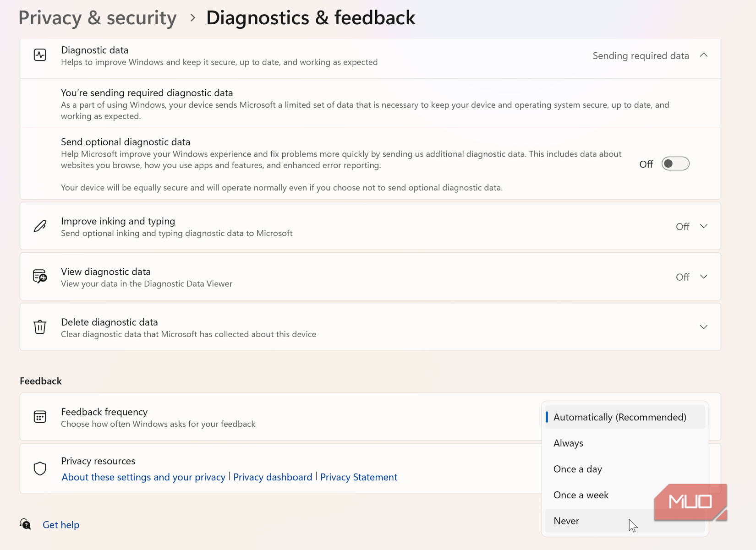Screen dimensions: 756x550
Task: Expand Improve inking and typing chevron
Action: point(704,226)
